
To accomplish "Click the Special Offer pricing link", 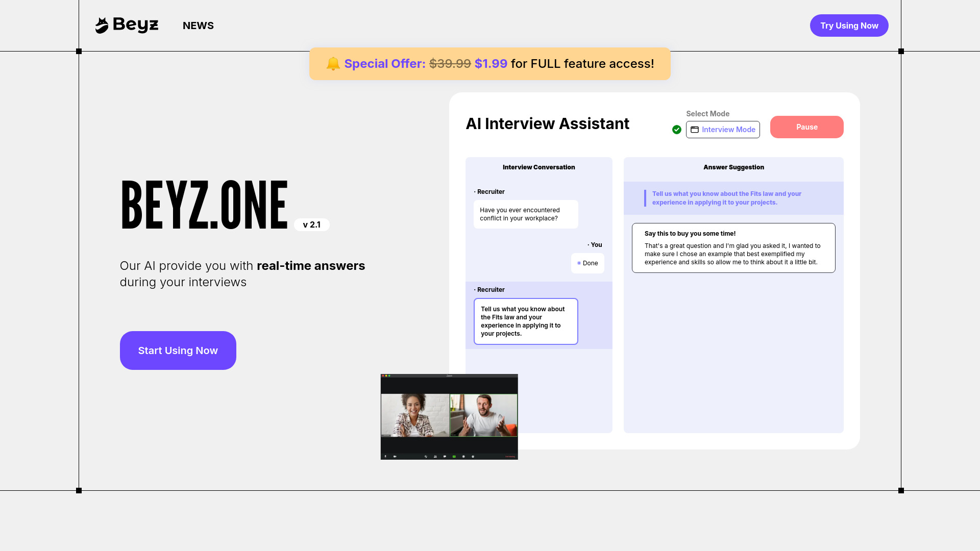I will (490, 64).
